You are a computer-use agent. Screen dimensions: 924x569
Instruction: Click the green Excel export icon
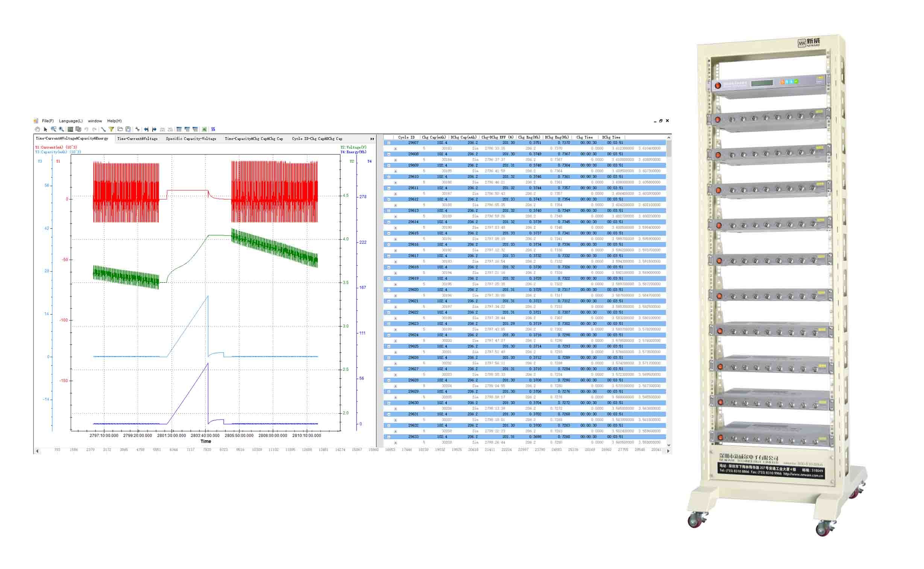pyautogui.click(x=204, y=129)
